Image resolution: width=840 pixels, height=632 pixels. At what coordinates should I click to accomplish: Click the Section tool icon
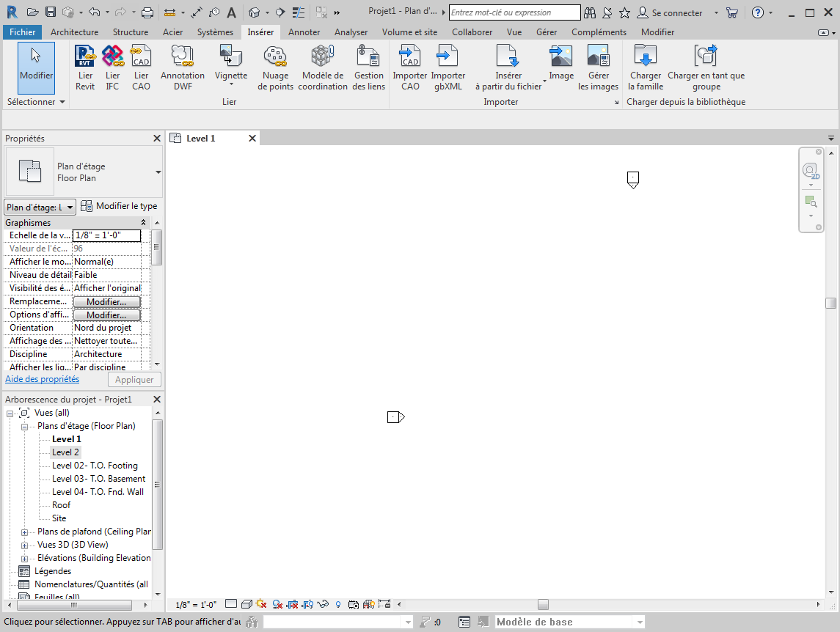[280, 12]
